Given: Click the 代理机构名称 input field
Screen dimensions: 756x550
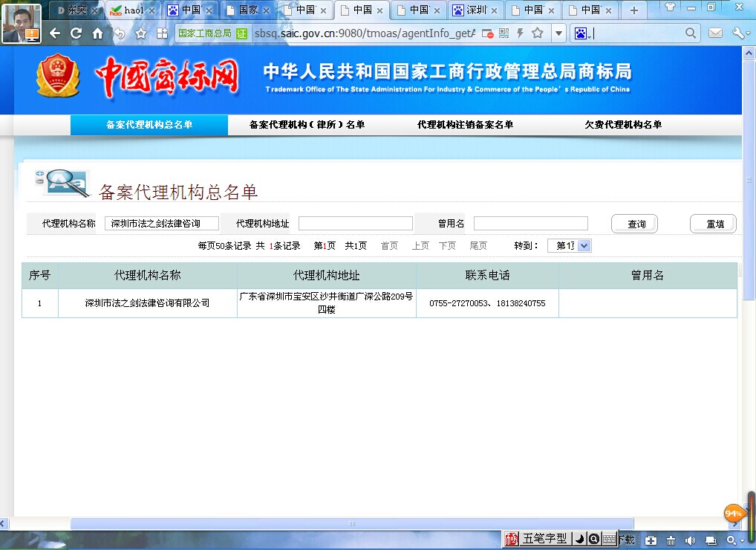Looking at the screenshot, I should (x=161, y=224).
